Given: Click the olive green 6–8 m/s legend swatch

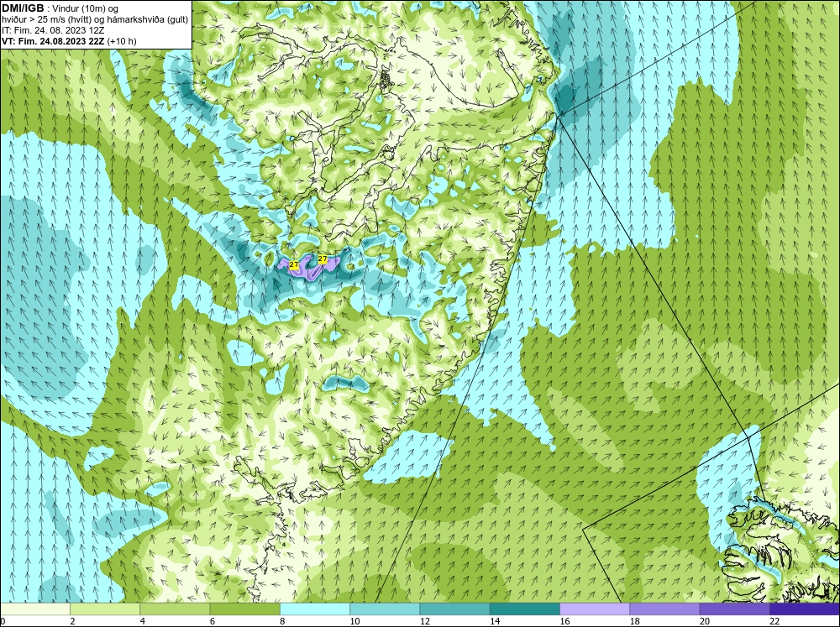Looking at the screenshot, I should (244, 609).
